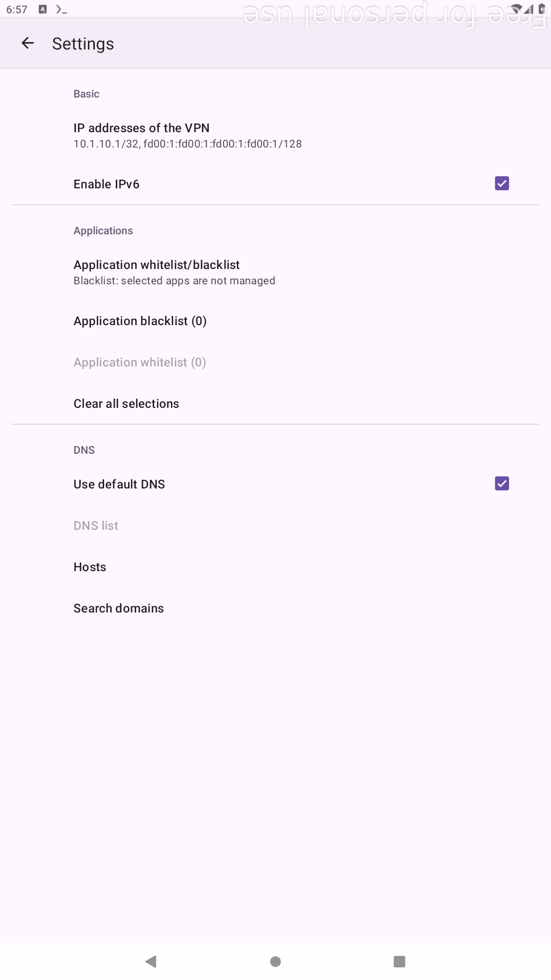The width and height of the screenshot is (551, 980).
Task: Open the Search domains setting
Action: tap(118, 608)
